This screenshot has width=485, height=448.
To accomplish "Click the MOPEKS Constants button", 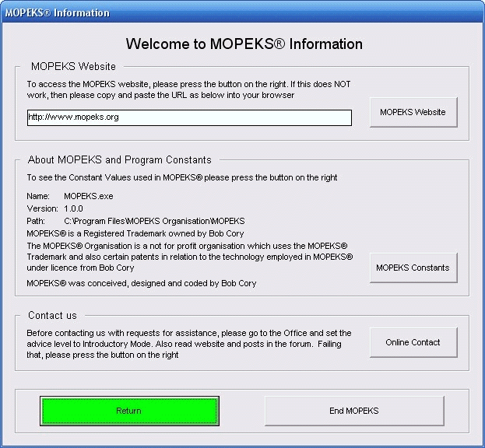I will click(x=413, y=268).
